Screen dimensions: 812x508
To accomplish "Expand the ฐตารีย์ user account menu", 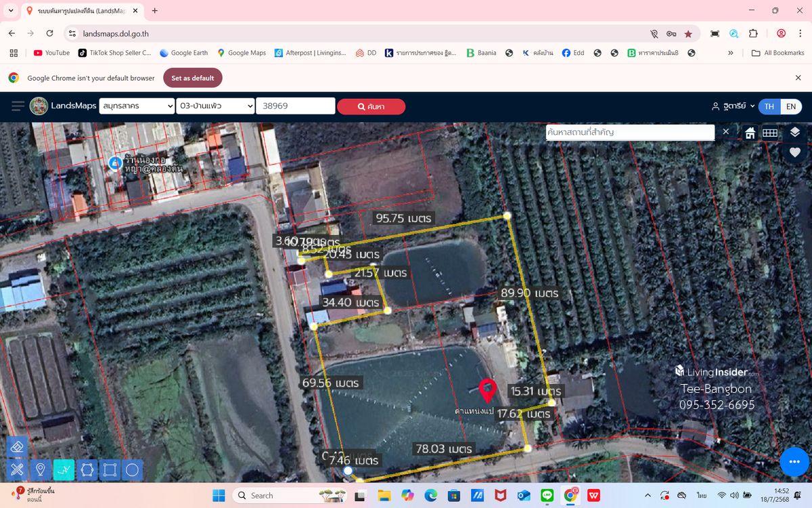I will [x=733, y=106].
